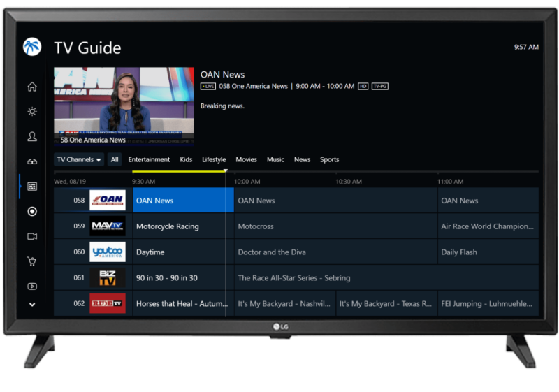This screenshot has width=559, height=392.
Task: Select the Movies category tab
Action: (x=246, y=159)
